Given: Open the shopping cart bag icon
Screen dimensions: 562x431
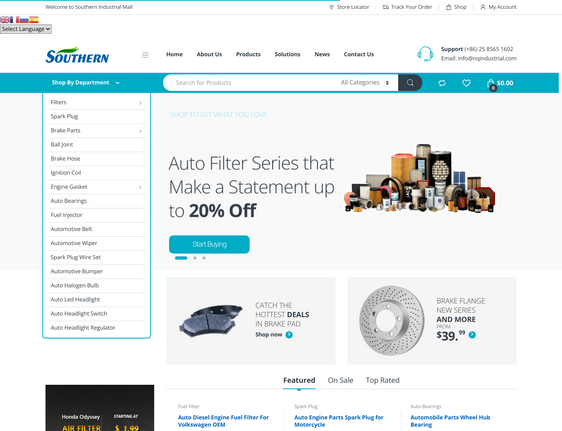Looking at the screenshot, I should click(491, 83).
